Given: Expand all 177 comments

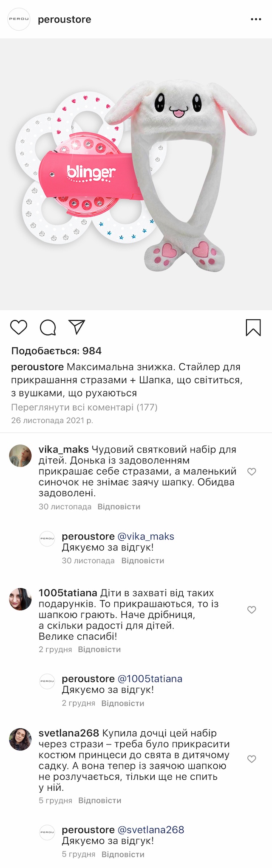Looking at the screenshot, I should pos(84,407).
